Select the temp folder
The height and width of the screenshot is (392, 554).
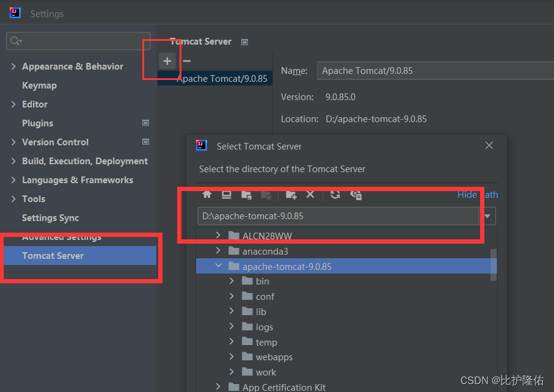point(266,342)
